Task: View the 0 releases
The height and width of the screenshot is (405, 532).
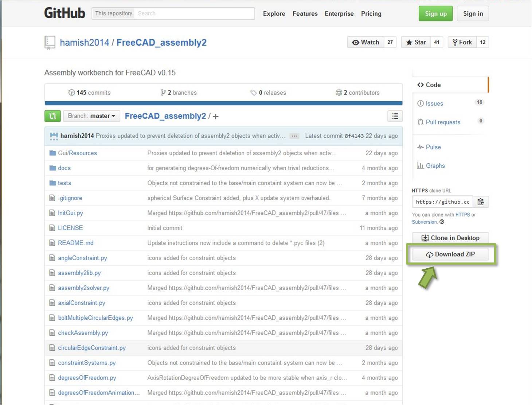Action: (268, 93)
